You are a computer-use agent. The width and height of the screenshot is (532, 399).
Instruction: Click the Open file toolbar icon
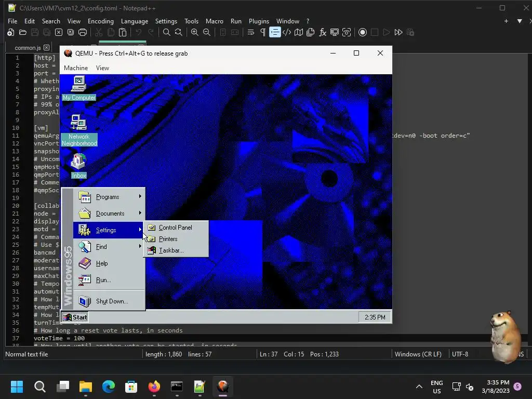(x=23, y=32)
